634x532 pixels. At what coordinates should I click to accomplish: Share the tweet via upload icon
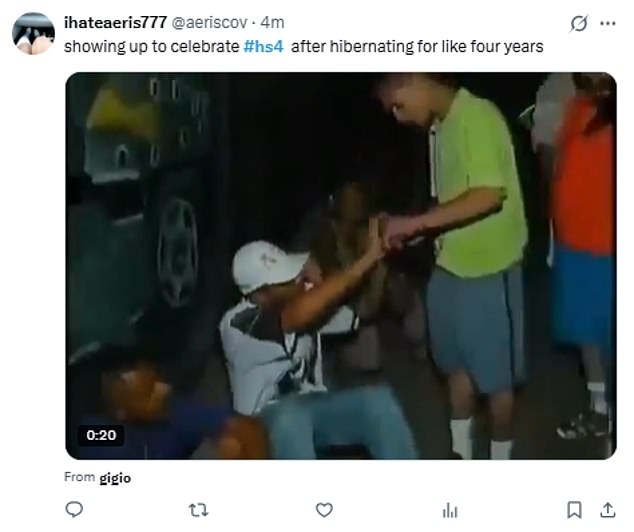[607, 510]
